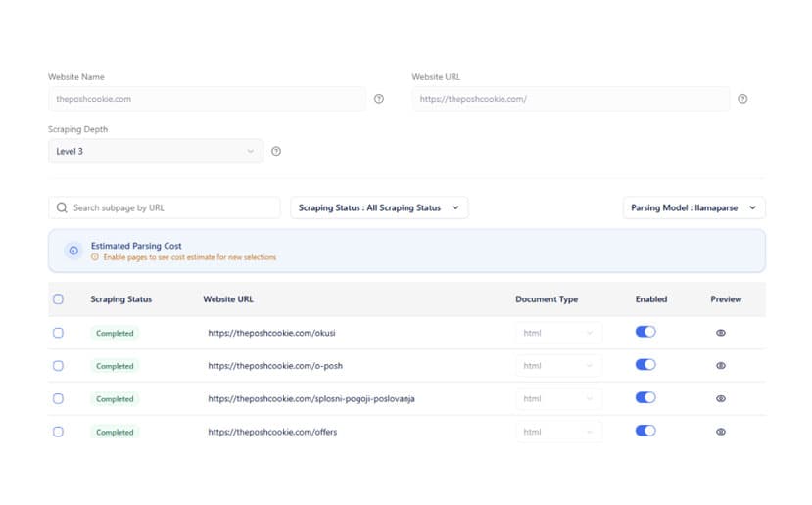Tick the checkbox for the o-posh row

point(58,366)
